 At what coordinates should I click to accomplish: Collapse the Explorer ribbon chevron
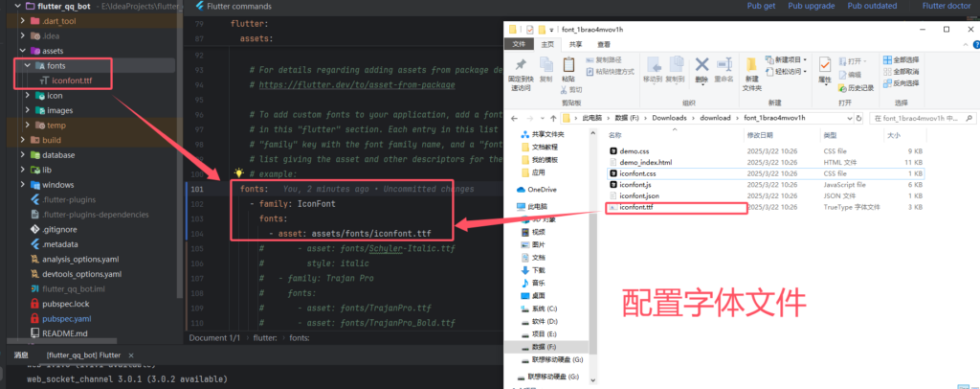click(966, 45)
